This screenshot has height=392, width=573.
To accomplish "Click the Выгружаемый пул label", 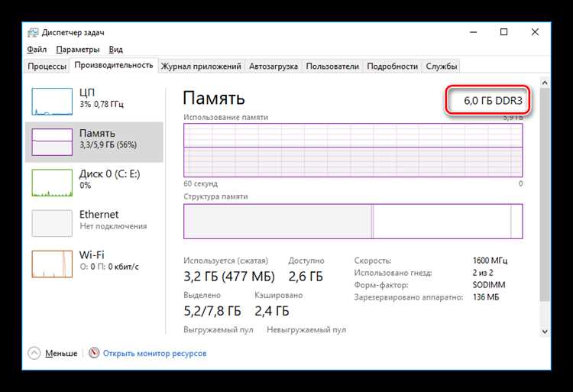I will click(219, 329).
